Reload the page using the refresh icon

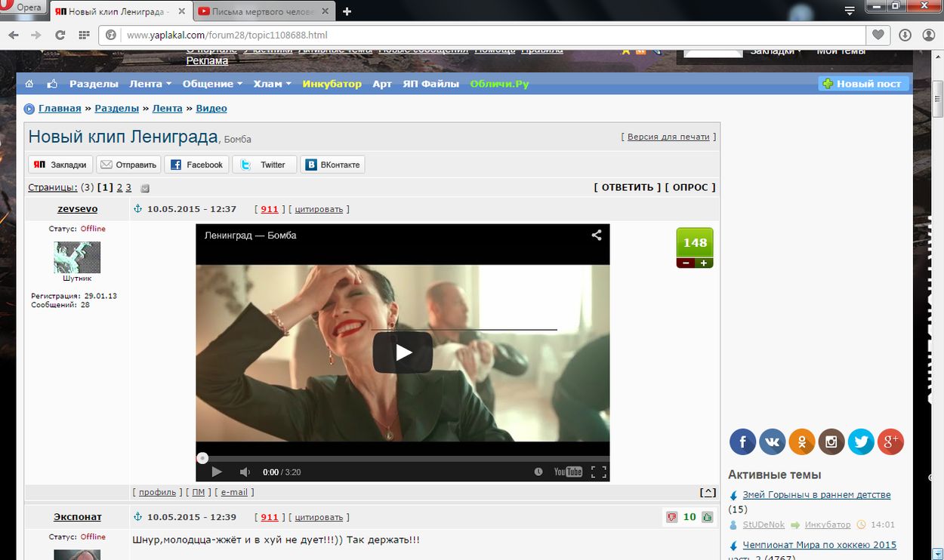click(60, 35)
